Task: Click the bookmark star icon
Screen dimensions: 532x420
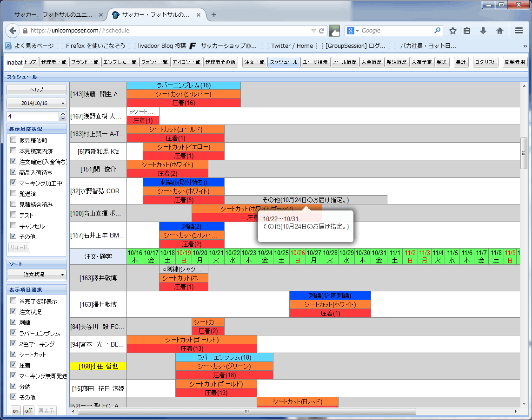Action: click(452, 31)
